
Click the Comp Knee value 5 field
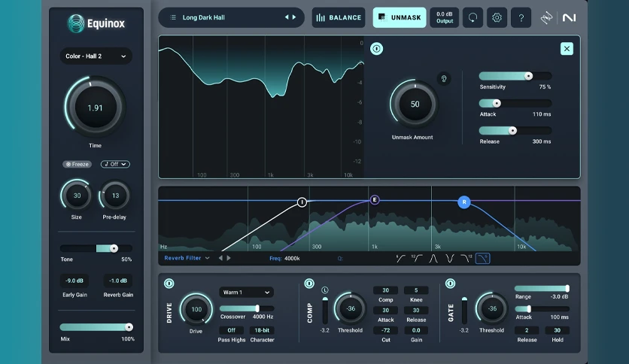point(416,290)
